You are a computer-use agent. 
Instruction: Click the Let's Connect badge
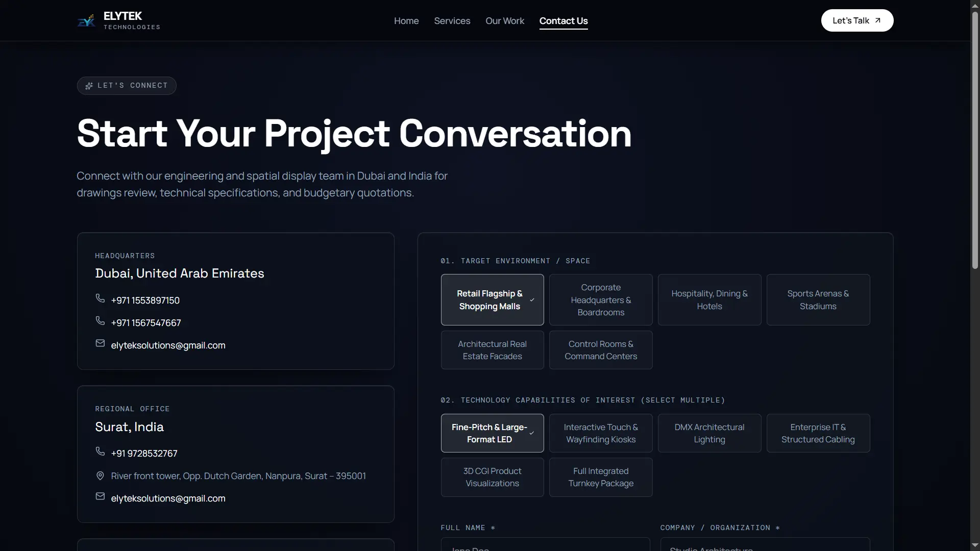127,86
